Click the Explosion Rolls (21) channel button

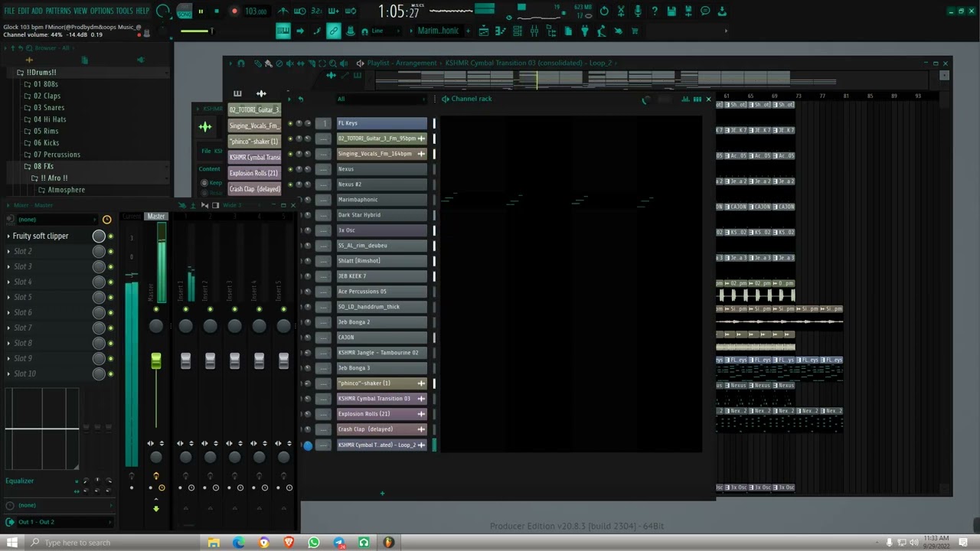[x=382, y=414]
